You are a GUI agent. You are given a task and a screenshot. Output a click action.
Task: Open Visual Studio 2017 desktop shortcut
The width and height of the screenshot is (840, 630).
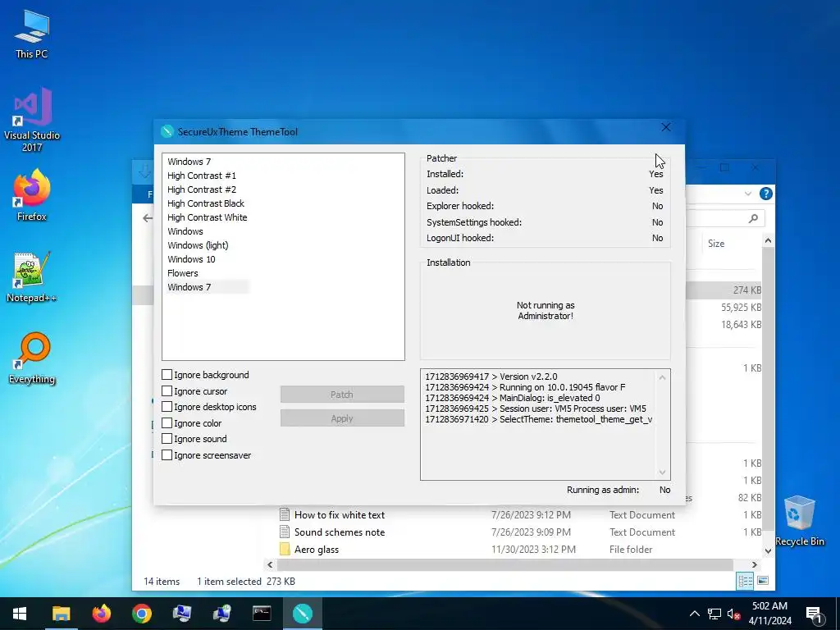click(x=32, y=120)
